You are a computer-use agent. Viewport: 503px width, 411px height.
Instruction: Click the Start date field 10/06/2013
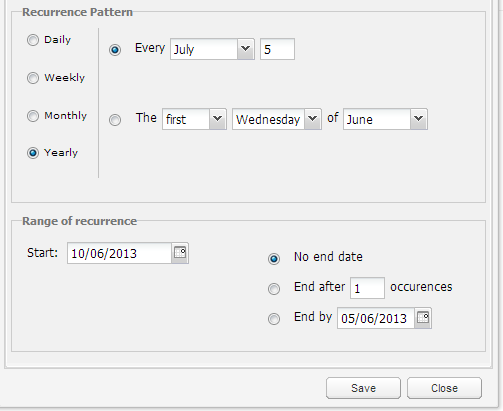pyautogui.click(x=119, y=253)
